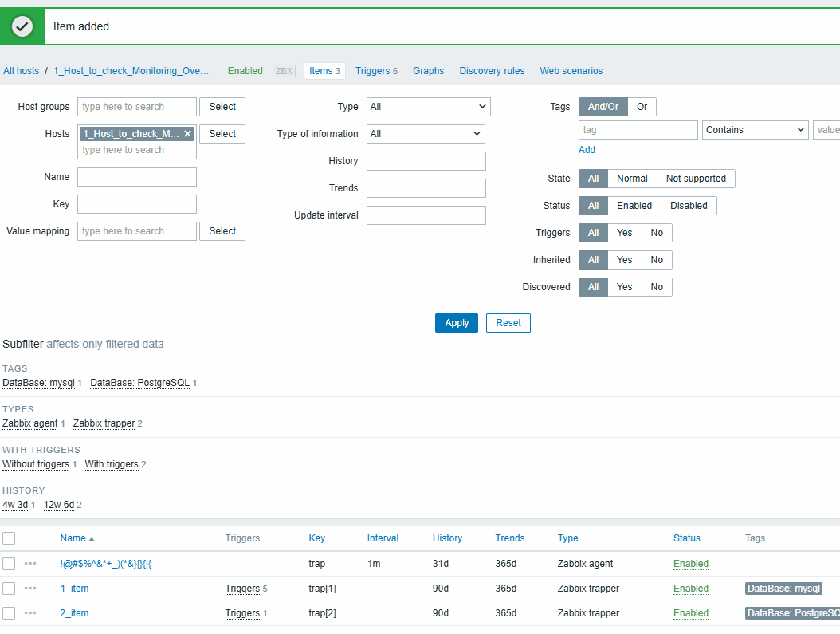The width and height of the screenshot is (840, 634).
Task: Open the tag Contains operator dropdown
Action: point(755,130)
